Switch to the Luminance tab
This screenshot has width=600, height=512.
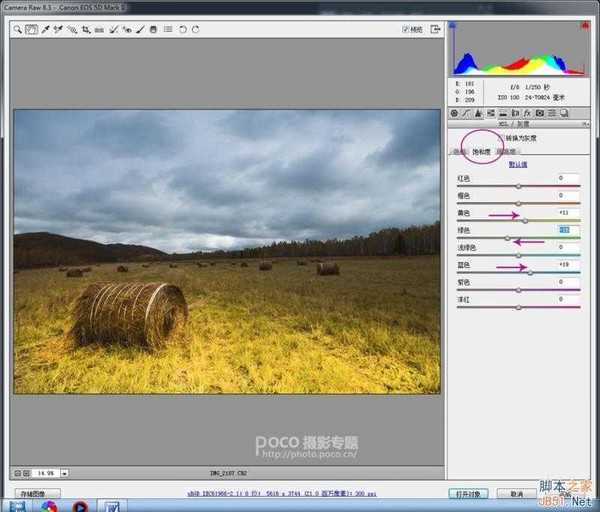coord(507,152)
